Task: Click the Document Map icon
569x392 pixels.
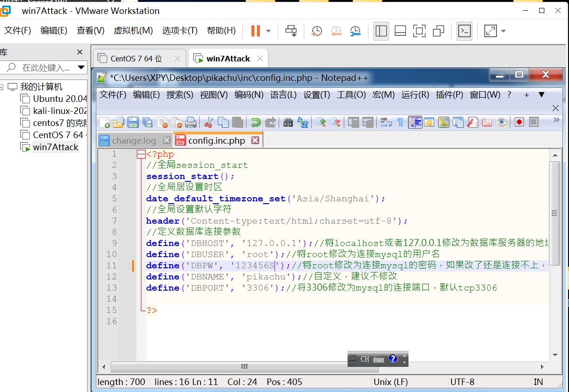Action: point(444,122)
